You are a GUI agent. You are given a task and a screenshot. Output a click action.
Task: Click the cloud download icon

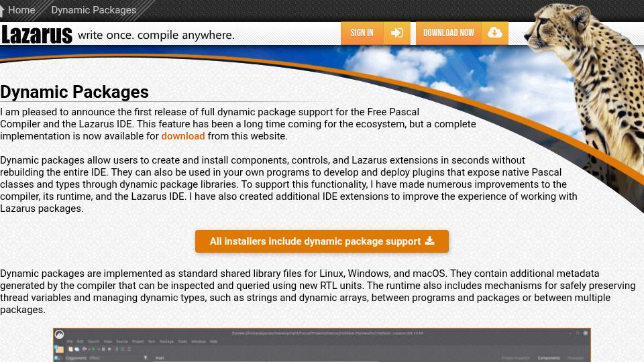[x=494, y=33]
